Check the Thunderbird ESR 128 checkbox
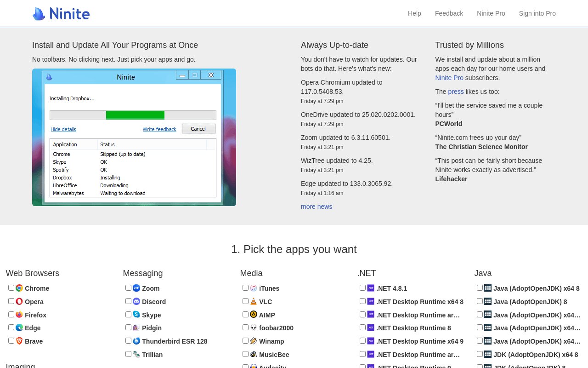 (x=128, y=340)
